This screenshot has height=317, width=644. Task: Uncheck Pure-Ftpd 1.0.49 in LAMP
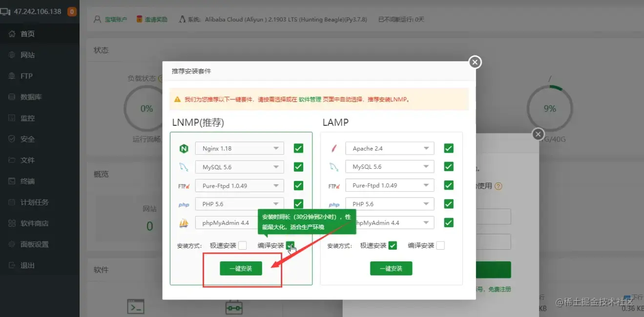[449, 185]
